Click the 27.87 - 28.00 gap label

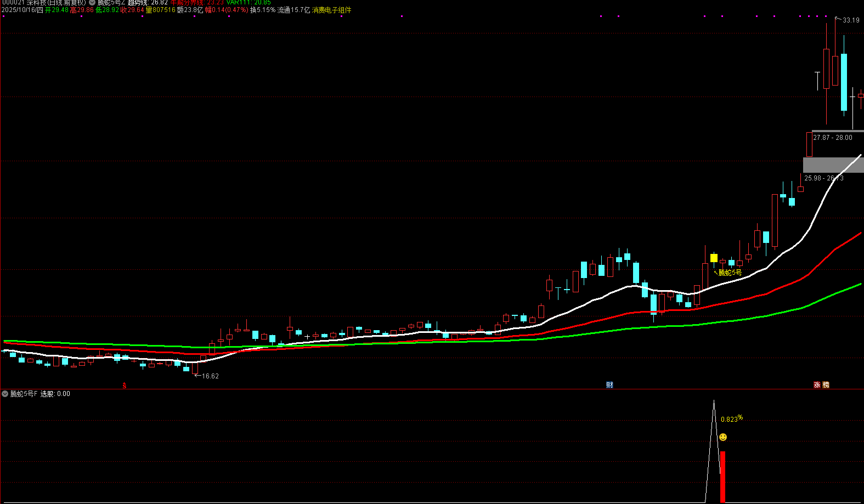(x=833, y=138)
